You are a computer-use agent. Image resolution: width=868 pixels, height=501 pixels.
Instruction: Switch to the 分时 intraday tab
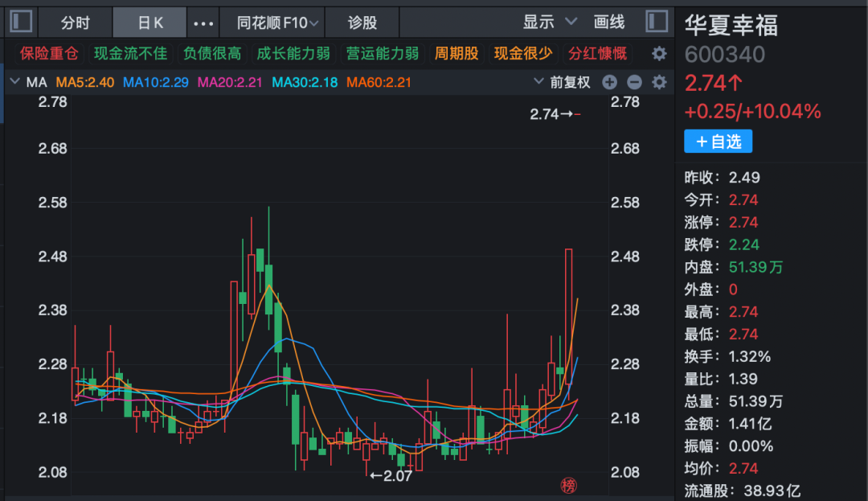(x=76, y=23)
